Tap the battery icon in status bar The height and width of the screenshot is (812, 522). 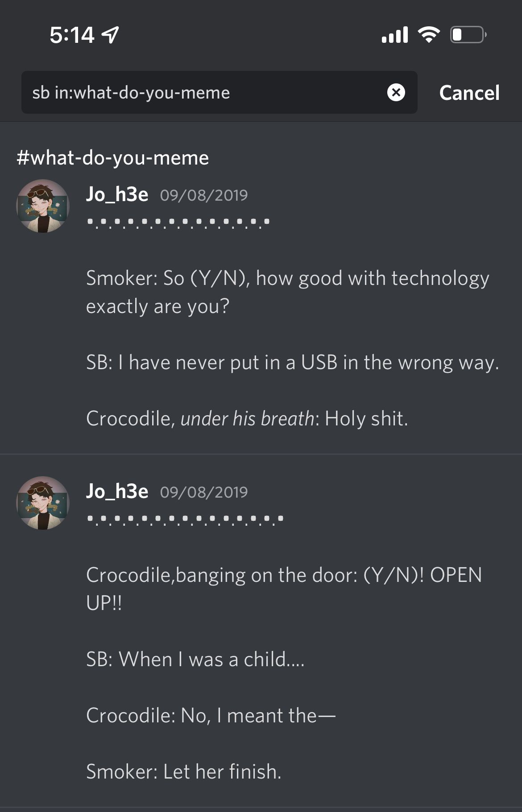coord(468,35)
